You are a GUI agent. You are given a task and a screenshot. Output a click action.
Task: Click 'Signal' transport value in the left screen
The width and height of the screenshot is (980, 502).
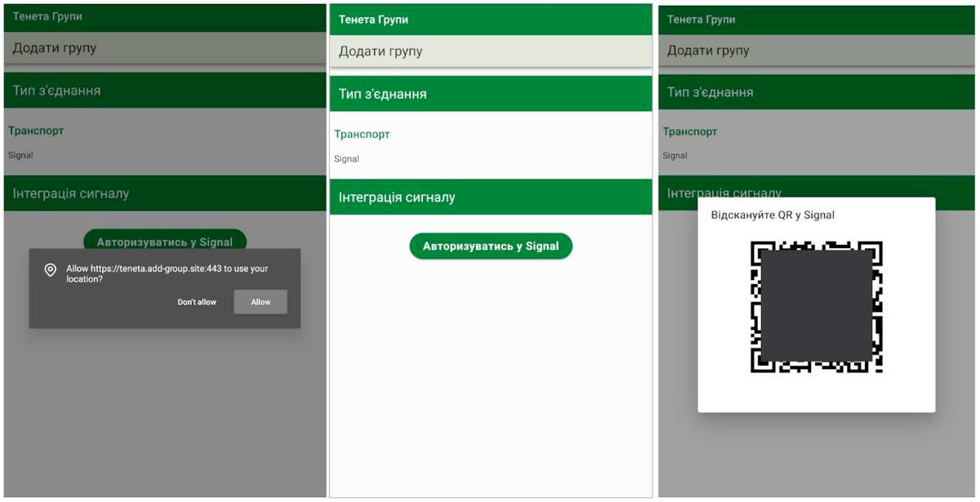20,155
